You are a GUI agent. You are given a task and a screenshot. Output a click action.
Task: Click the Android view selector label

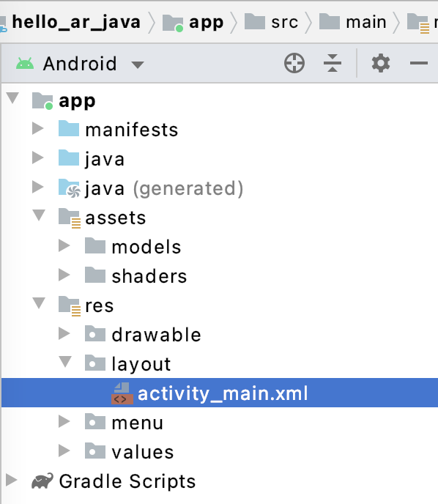pos(80,64)
